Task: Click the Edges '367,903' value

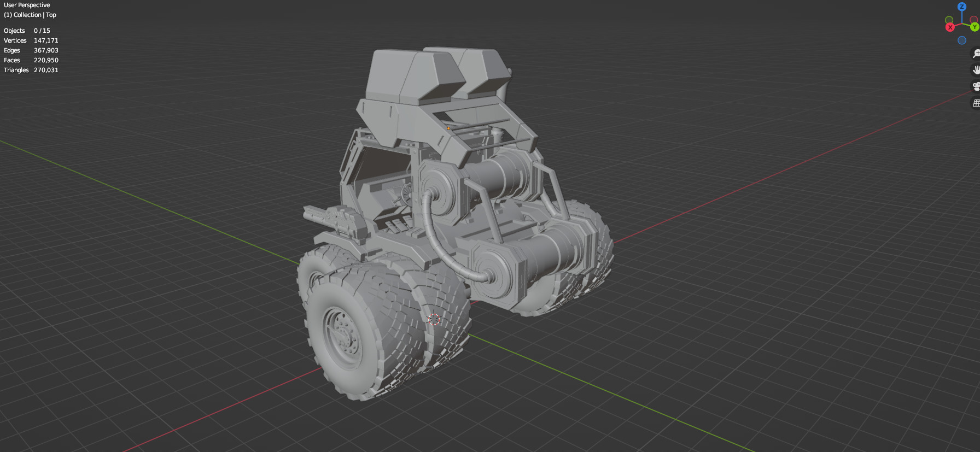Action: (46, 50)
